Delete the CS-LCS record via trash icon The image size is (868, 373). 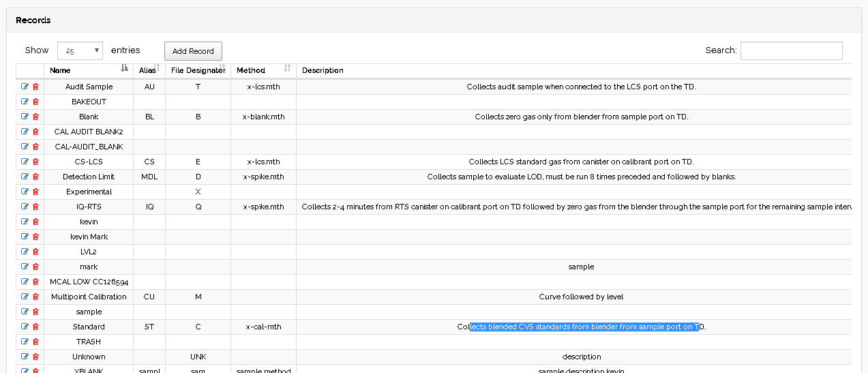(36, 162)
